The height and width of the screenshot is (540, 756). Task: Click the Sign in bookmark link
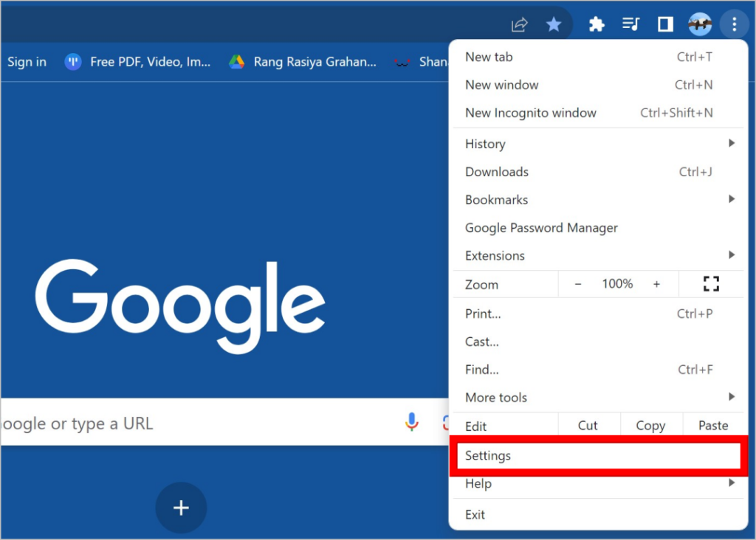point(27,62)
